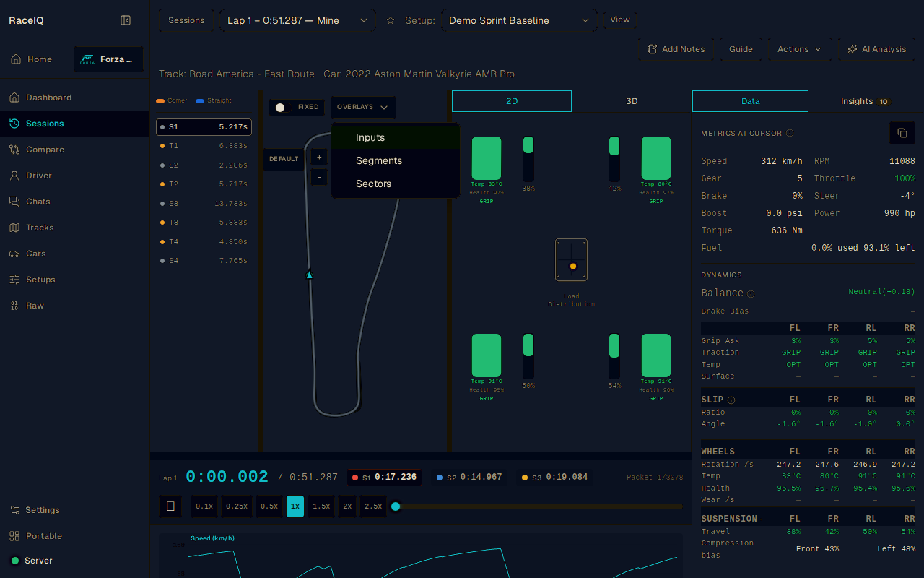Switch to the 3D view tab
The width and height of the screenshot is (924, 578).
click(x=632, y=101)
